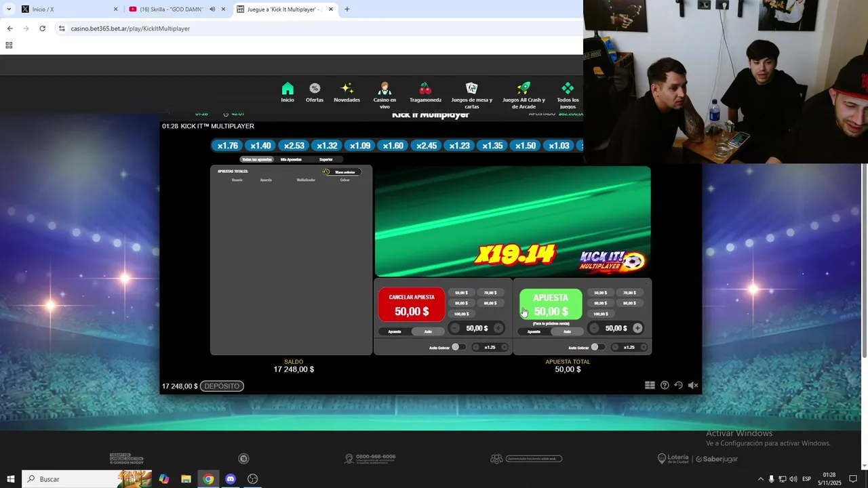Decrease the left panel bet amount
Viewport: 868px width, 488px height.
point(455,328)
